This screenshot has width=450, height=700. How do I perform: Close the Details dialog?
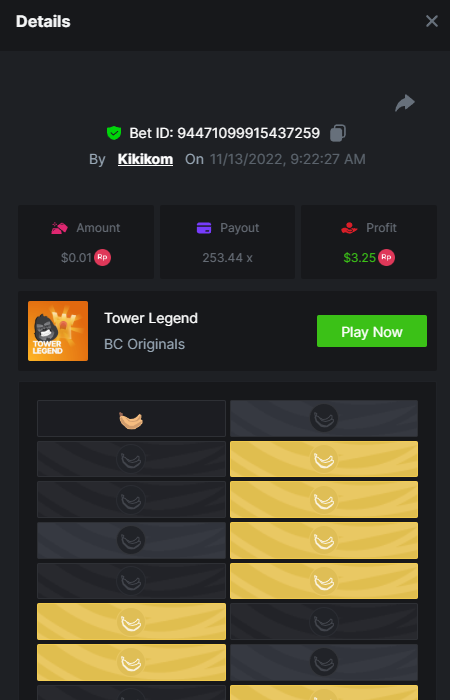[432, 21]
